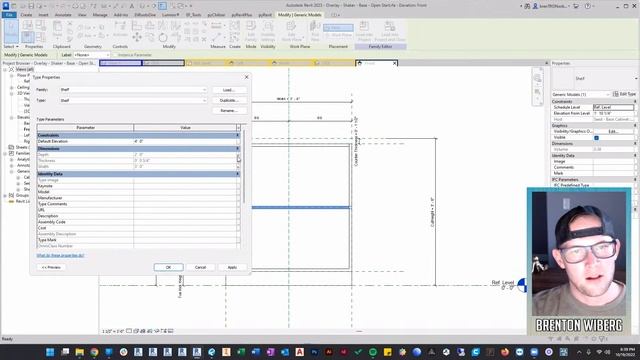Click the << Preview button
The height and width of the screenshot is (360, 640).
click(51, 267)
